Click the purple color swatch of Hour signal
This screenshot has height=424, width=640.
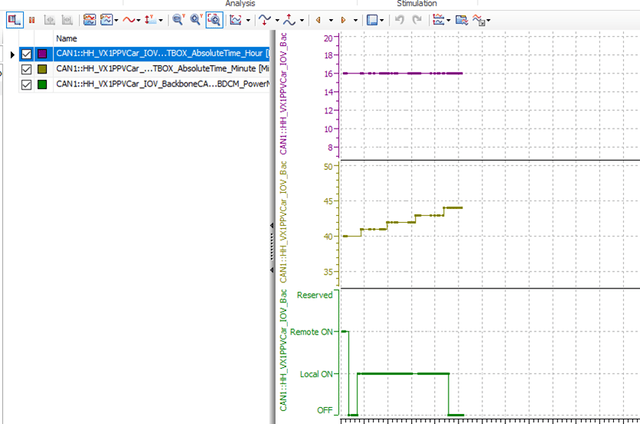[x=43, y=54]
